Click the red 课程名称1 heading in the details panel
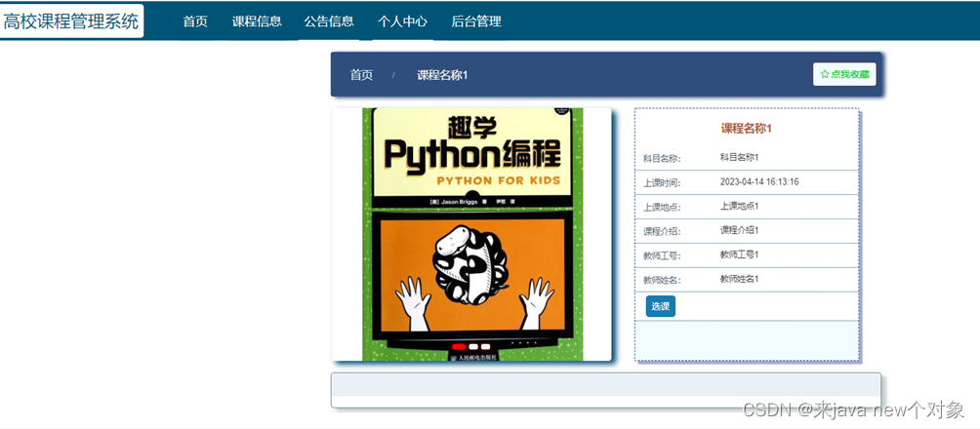This screenshot has height=429, width=980. 747,129
